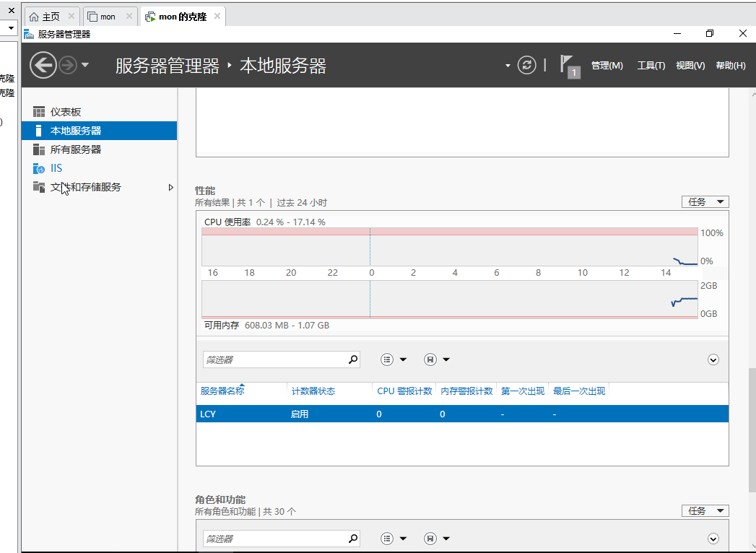756x553 pixels.
Task: Open the 任务 dropdown in the 性能 section
Action: pos(705,201)
